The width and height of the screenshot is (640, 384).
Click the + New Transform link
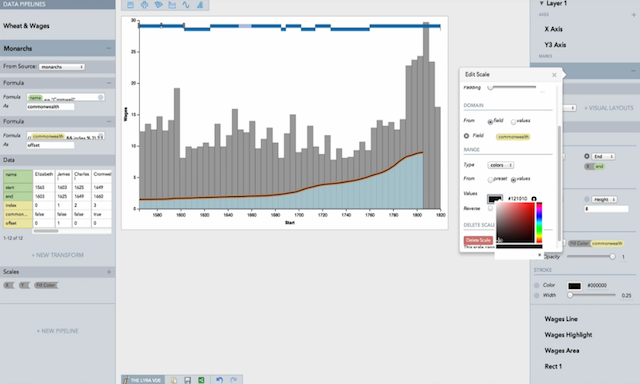click(58, 255)
